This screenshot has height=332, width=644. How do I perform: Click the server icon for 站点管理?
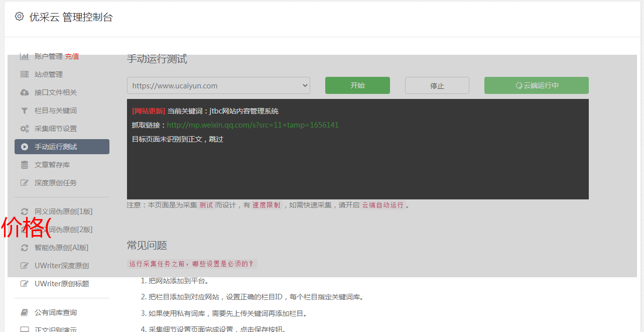pos(24,74)
